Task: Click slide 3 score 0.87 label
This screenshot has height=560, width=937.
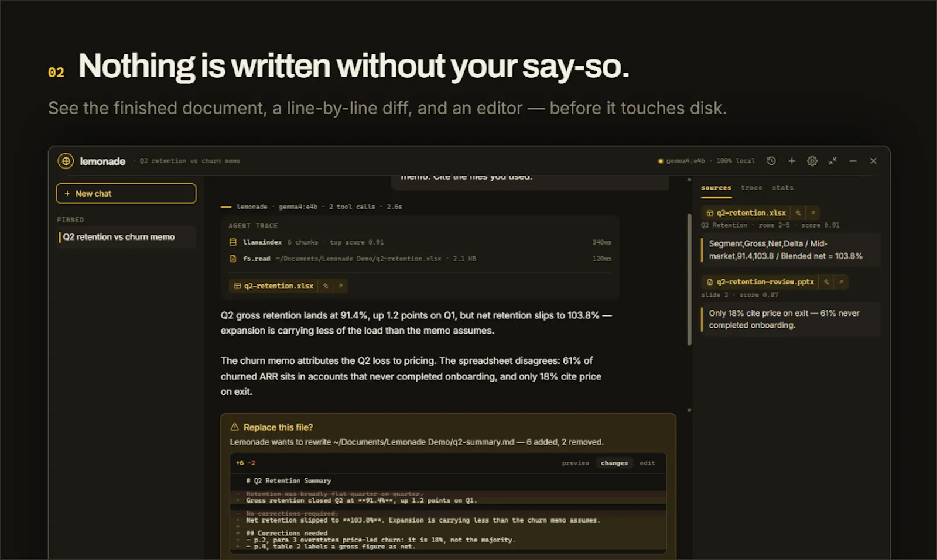Action: [x=740, y=295]
